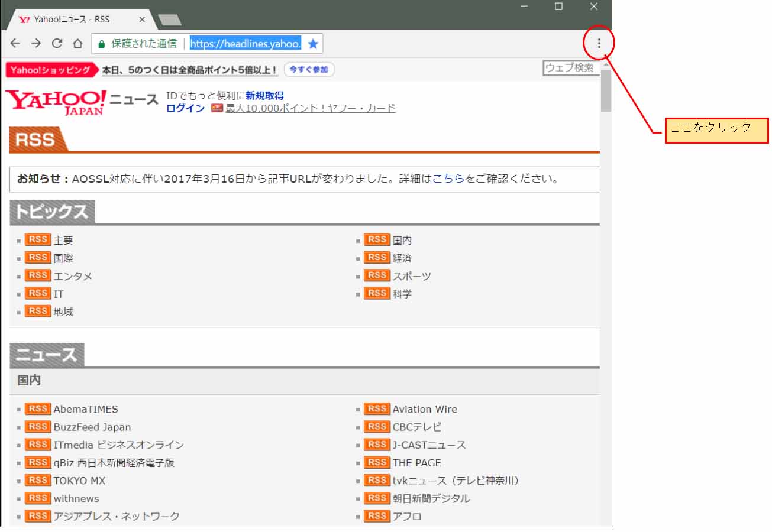Click the ウェブ検索 search box
This screenshot has width=772, height=532.
[571, 67]
